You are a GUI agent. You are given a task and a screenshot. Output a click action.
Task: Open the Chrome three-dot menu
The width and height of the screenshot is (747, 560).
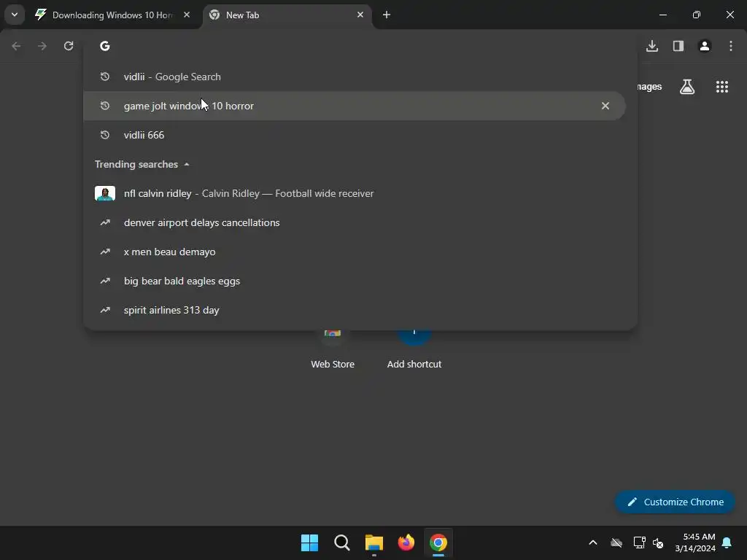pyautogui.click(x=731, y=46)
